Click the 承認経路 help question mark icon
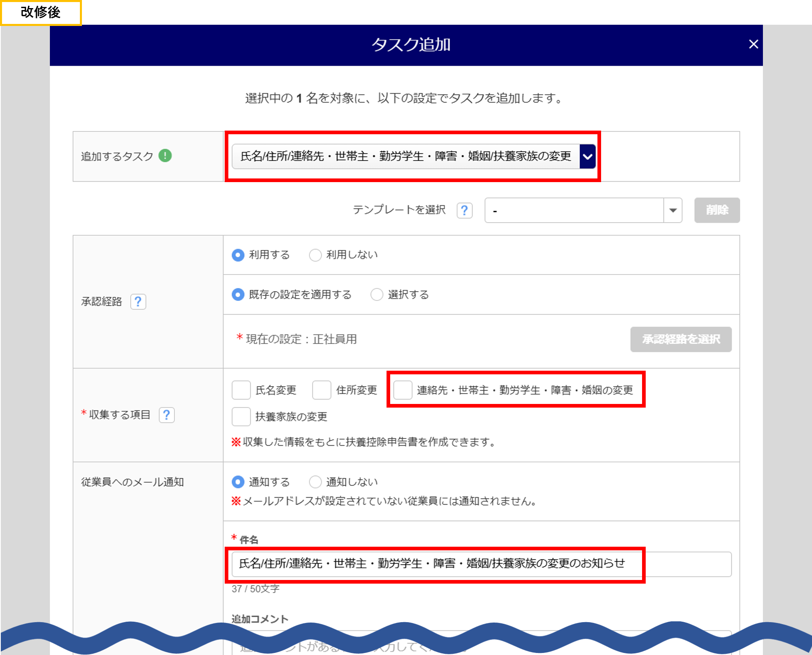 tap(138, 301)
